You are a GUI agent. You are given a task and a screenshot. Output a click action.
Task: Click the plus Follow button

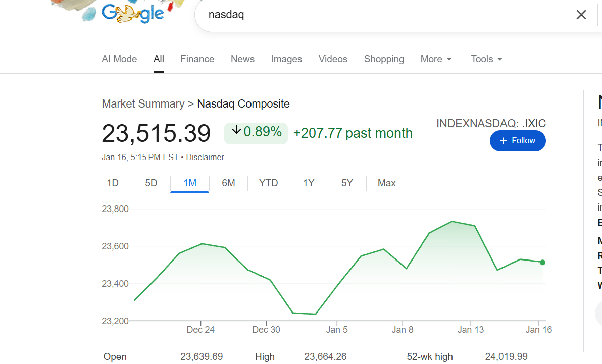pos(518,141)
